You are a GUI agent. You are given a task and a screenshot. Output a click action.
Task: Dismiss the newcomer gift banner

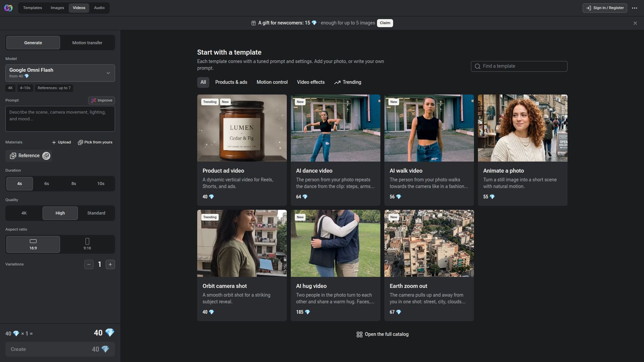[x=635, y=23]
